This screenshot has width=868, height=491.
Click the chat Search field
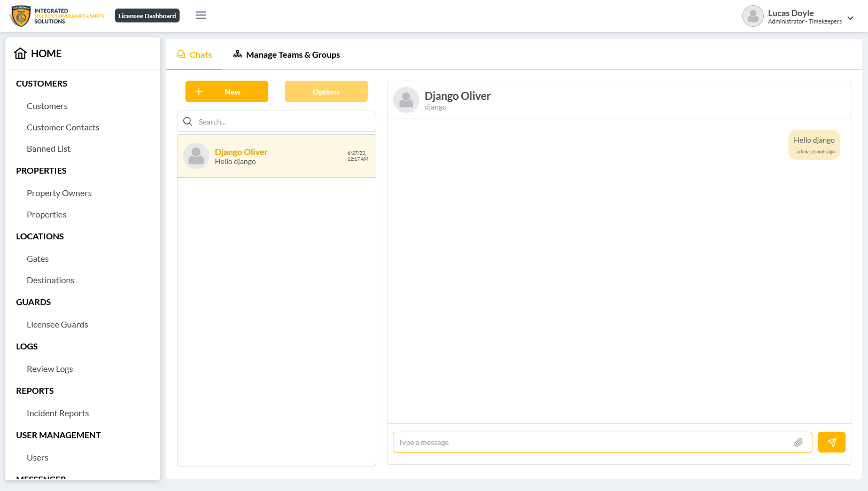(x=276, y=121)
